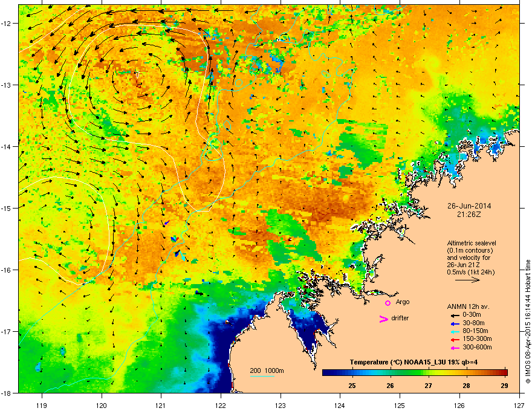The image size is (532, 411).
Task: Click the 0-30m depth label
Action: pyautogui.click(x=472, y=315)
